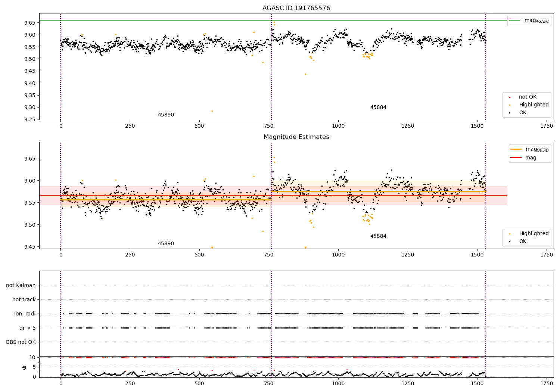Click 'not OK' legend entry in top plot
This screenshot has width=560, height=392.
(528, 97)
